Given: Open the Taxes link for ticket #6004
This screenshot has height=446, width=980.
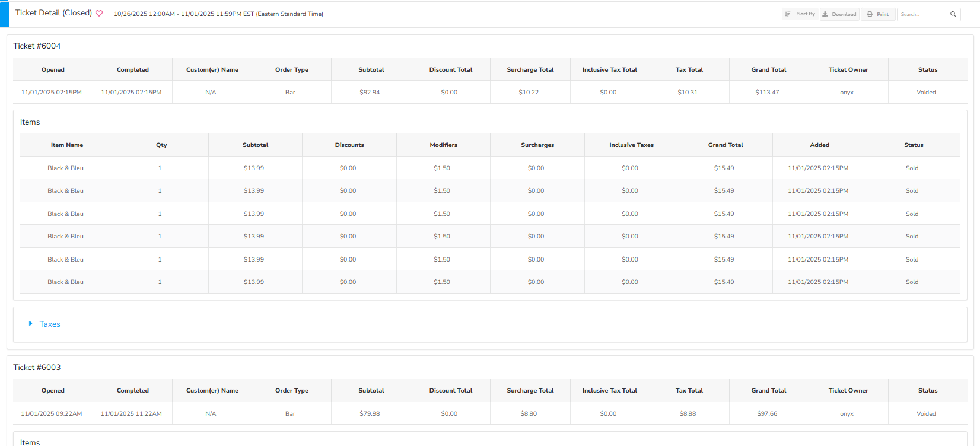Looking at the screenshot, I should point(50,324).
